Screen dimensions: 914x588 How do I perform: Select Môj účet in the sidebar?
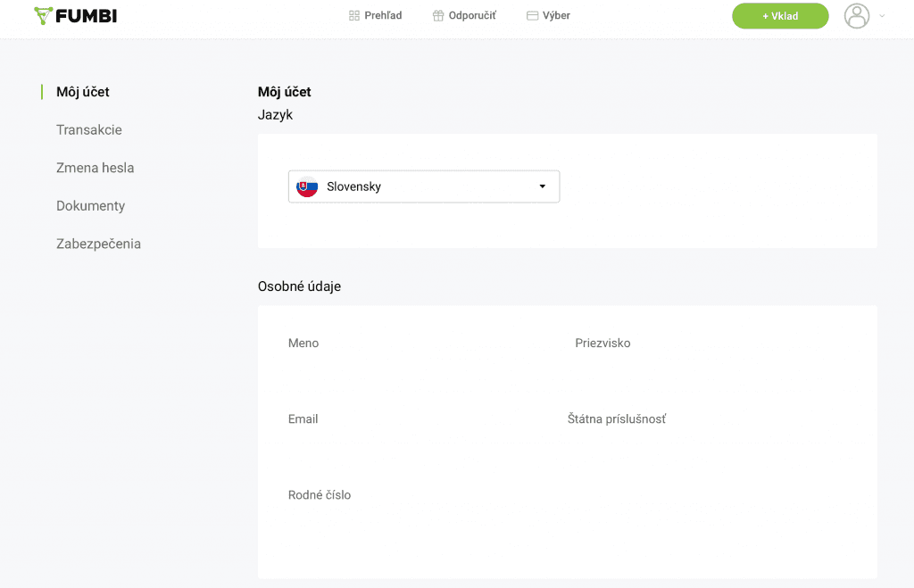[x=83, y=92]
